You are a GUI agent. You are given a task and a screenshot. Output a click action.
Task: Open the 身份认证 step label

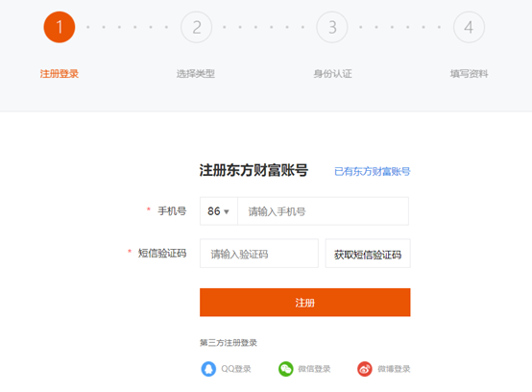tap(332, 74)
